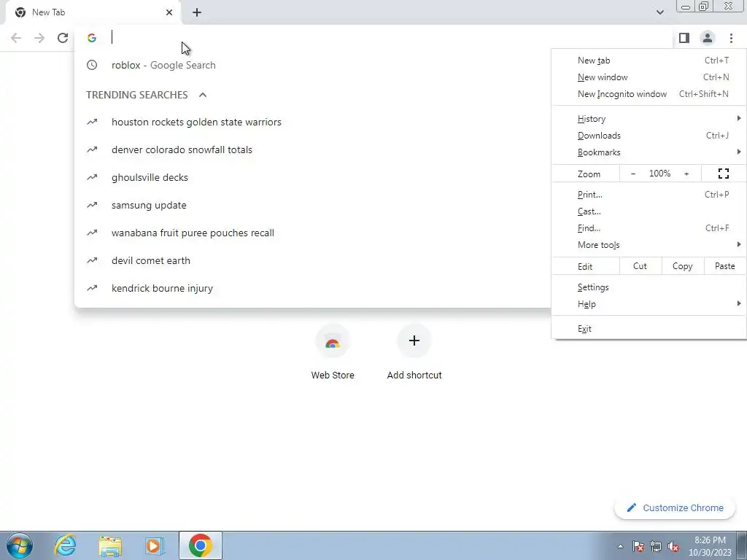The width and height of the screenshot is (747, 560).
Task: Open the profile avatar button
Action: [708, 38]
